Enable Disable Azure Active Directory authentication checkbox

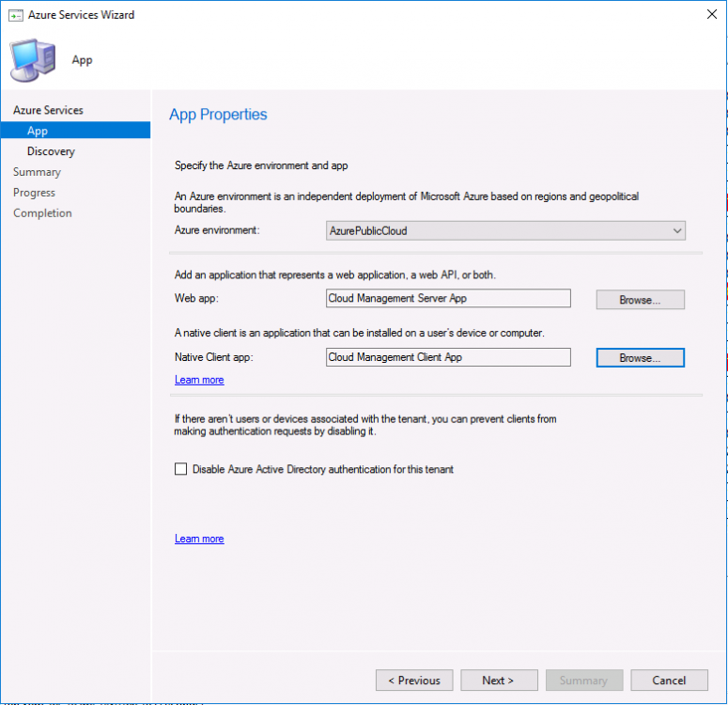point(180,468)
